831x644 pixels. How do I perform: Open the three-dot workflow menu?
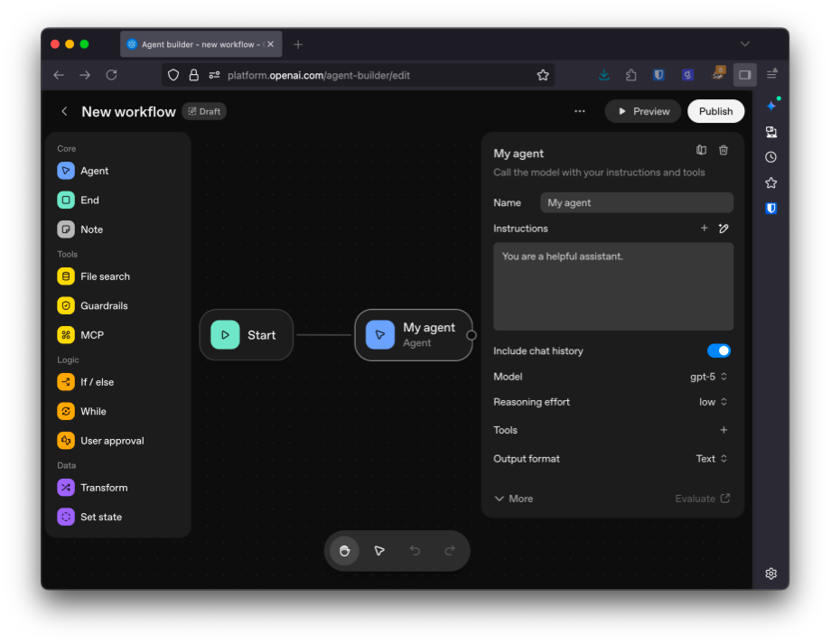579,110
